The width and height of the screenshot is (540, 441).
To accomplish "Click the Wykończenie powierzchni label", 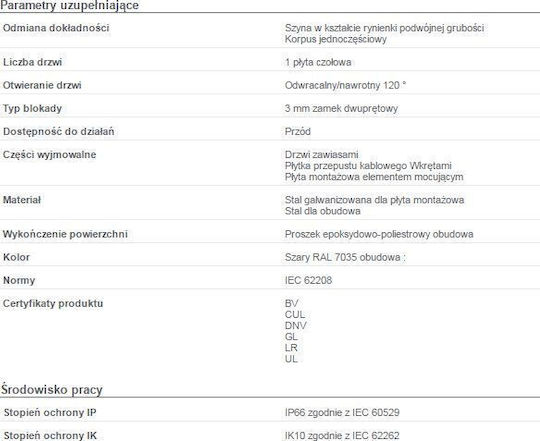I will [x=65, y=234].
